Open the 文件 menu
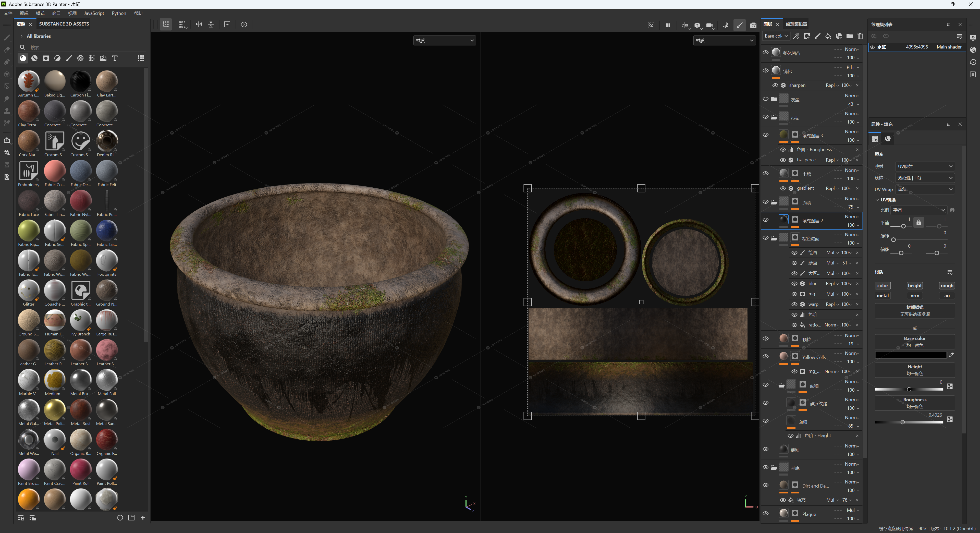980x533 pixels. 8,13
